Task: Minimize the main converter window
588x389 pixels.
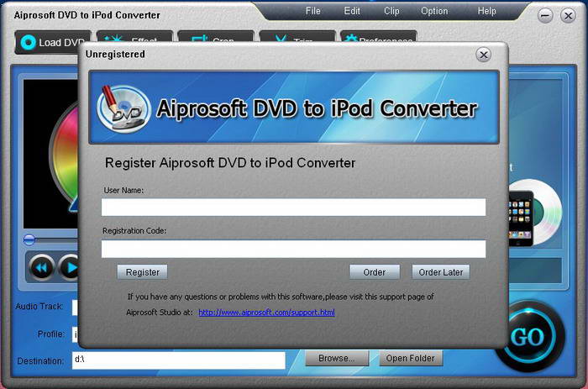Action: click(545, 16)
